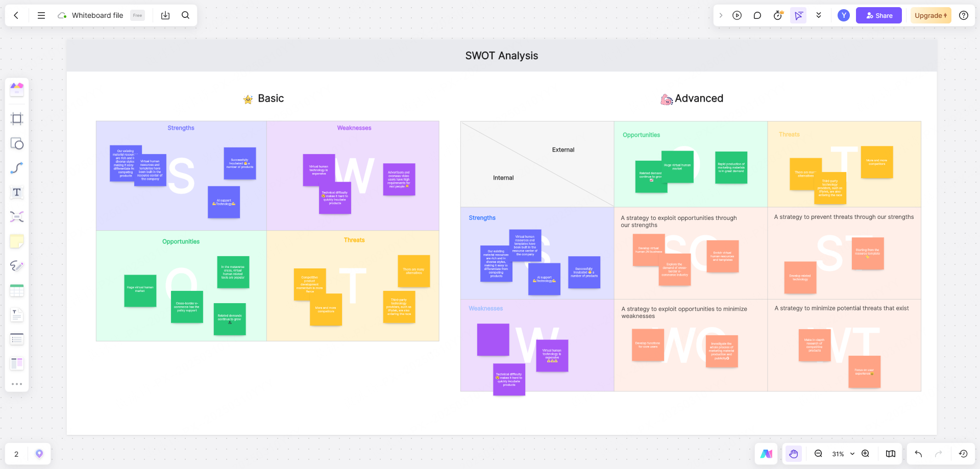This screenshot has width=980, height=469.
Task: Expand the collapsed top toolbar arrow
Action: (721, 15)
